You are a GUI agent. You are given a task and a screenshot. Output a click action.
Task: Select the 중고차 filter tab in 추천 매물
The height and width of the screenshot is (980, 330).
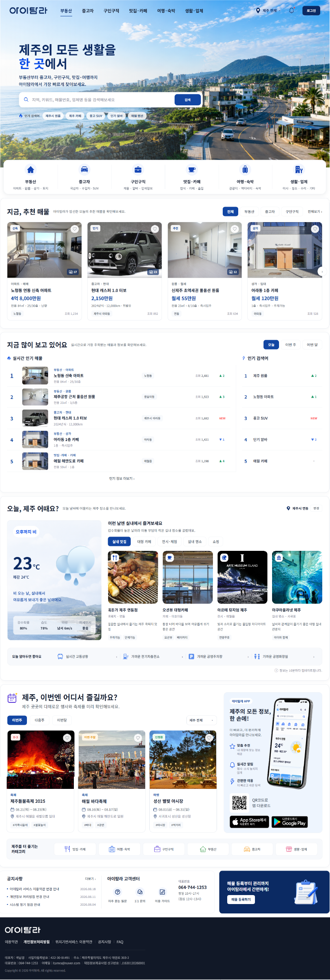click(x=270, y=212)
